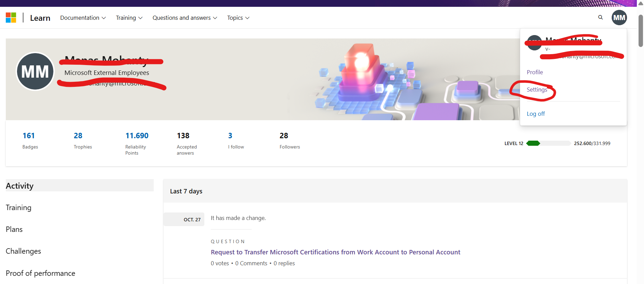Image resolution: width=644 pixels, height=284 pixels.
Task: Click the 0 replies text
Action: click(x=284, y=263)
